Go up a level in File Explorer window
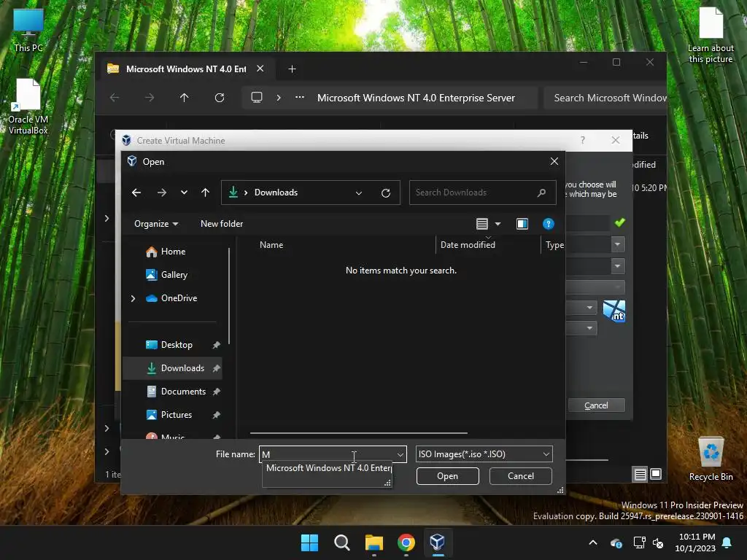The height and width of the screenshot is (560, 747). pos(185,98)
